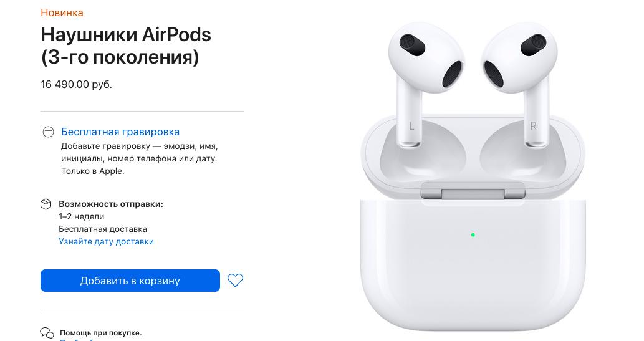Click the Наушники AirPods product title
The width and height of the screenshot is (644, 341).
(x=126, y=46)
